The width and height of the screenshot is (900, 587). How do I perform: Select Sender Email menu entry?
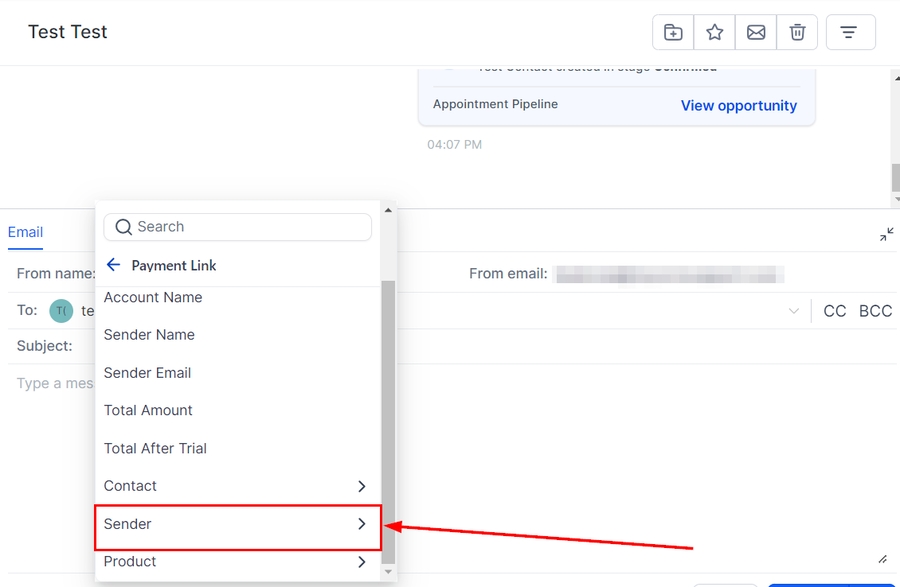(x=147, y=373)
